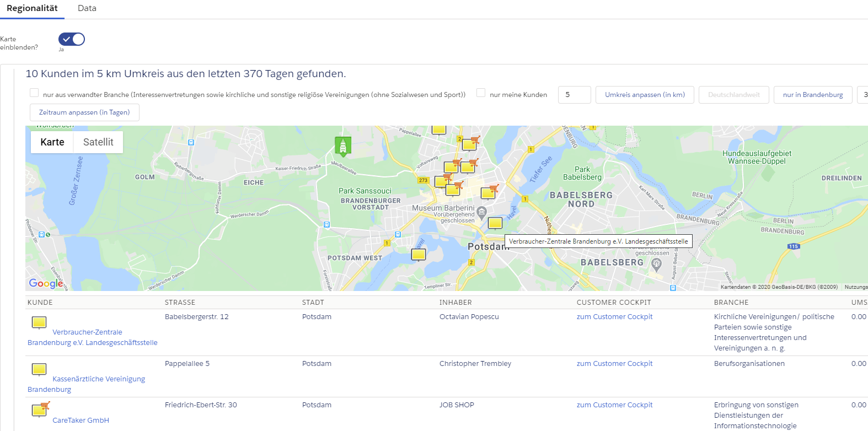Click station icon above Potsdam West road 1
The width and height of the screenshot is (868, 431).
398,234
